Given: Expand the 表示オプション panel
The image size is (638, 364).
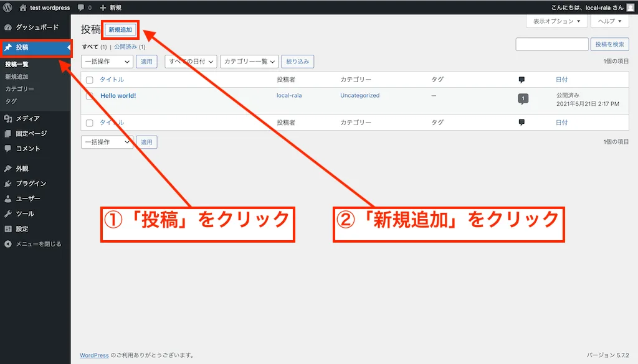Looking at the screenshot, I should (x=556, y=21).
